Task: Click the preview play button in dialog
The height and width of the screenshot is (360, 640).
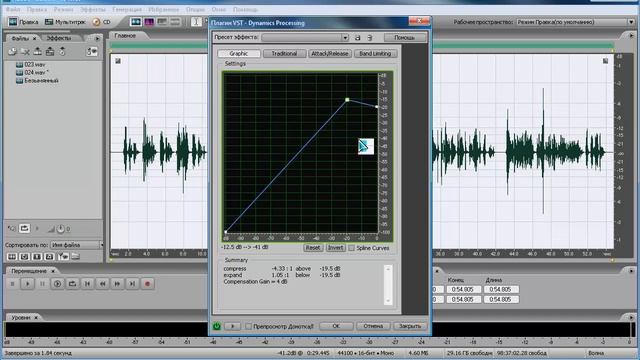Action: 232,326
